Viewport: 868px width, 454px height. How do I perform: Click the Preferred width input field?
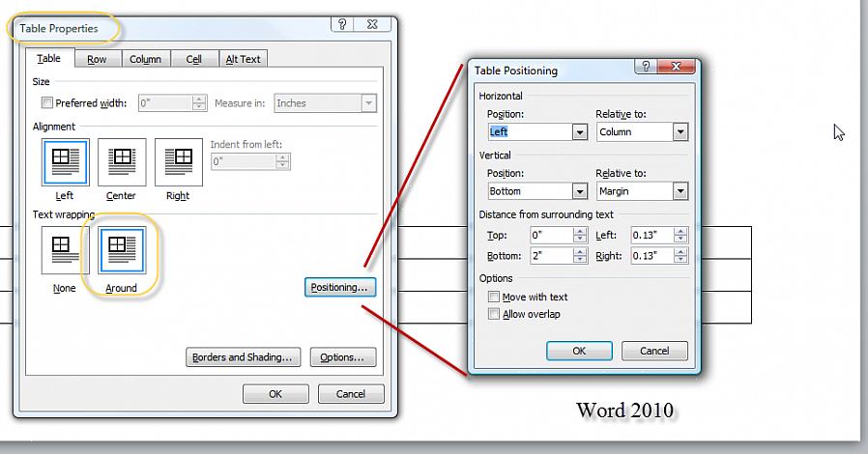(x=165, y=102)
